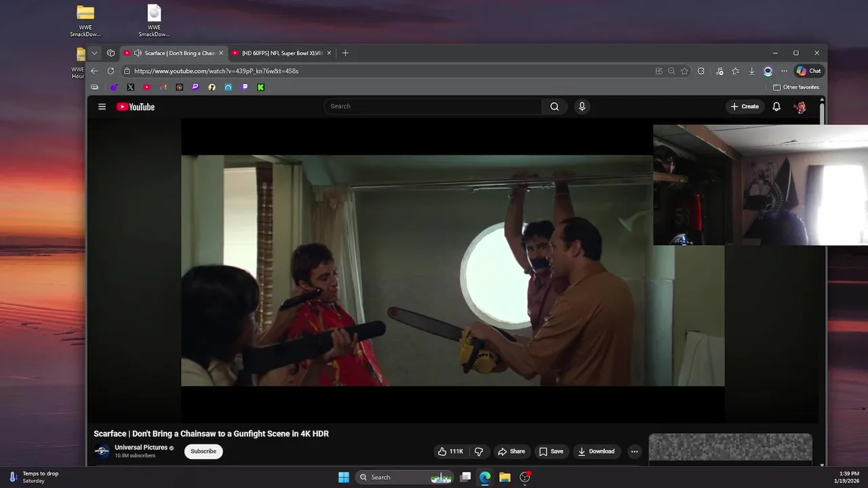Screen dimensions: 868x488
Task: Open more actions three-dot menu under video
Action: pos(634,451)
